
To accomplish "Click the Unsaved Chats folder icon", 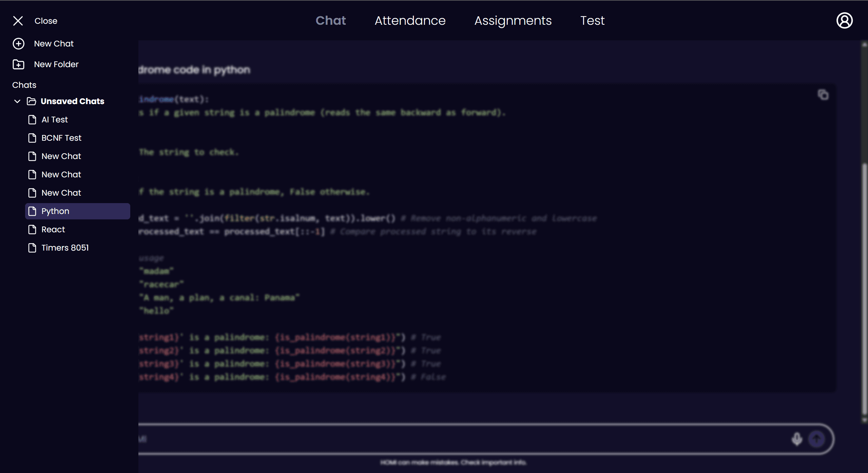I will coord(32,101).
